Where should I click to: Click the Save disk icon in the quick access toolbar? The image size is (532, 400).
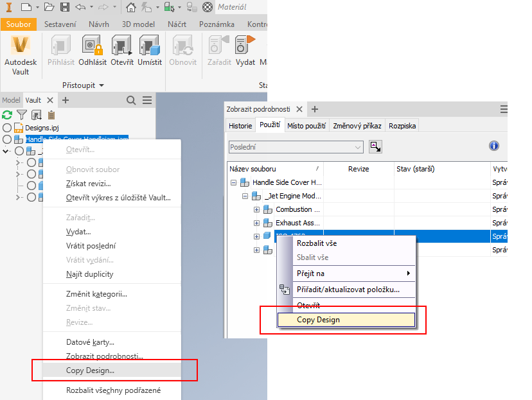coord(65,7)
